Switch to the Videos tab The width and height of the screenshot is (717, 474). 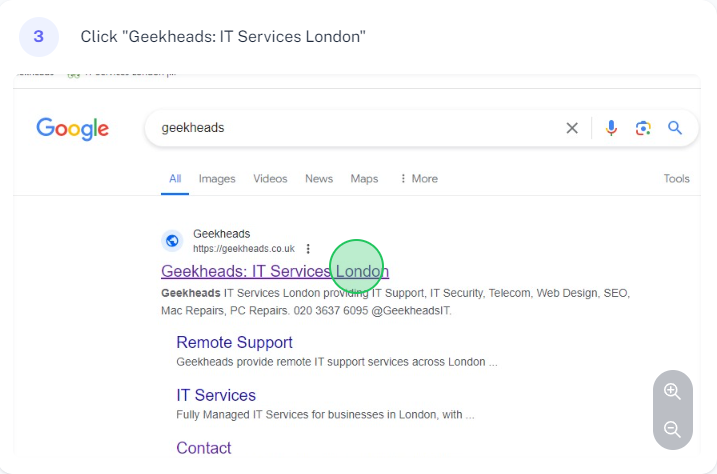pyautogui.click(x=270, y=179)
